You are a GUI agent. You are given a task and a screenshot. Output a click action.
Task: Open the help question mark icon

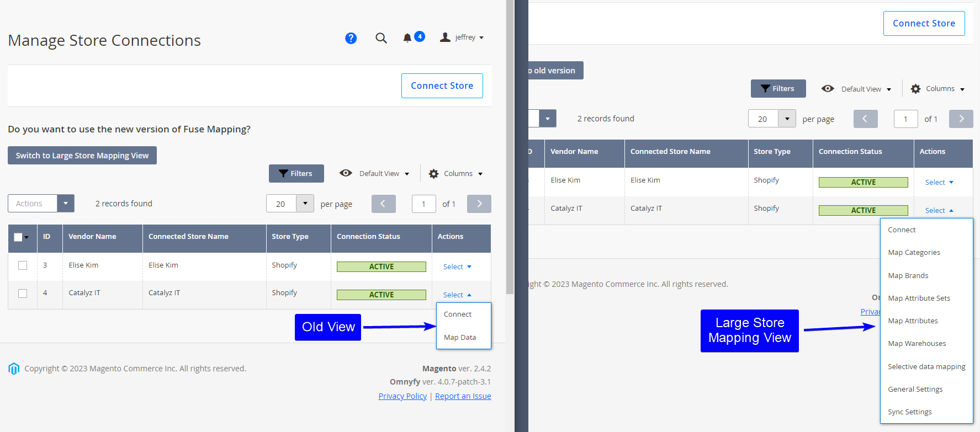351,38
